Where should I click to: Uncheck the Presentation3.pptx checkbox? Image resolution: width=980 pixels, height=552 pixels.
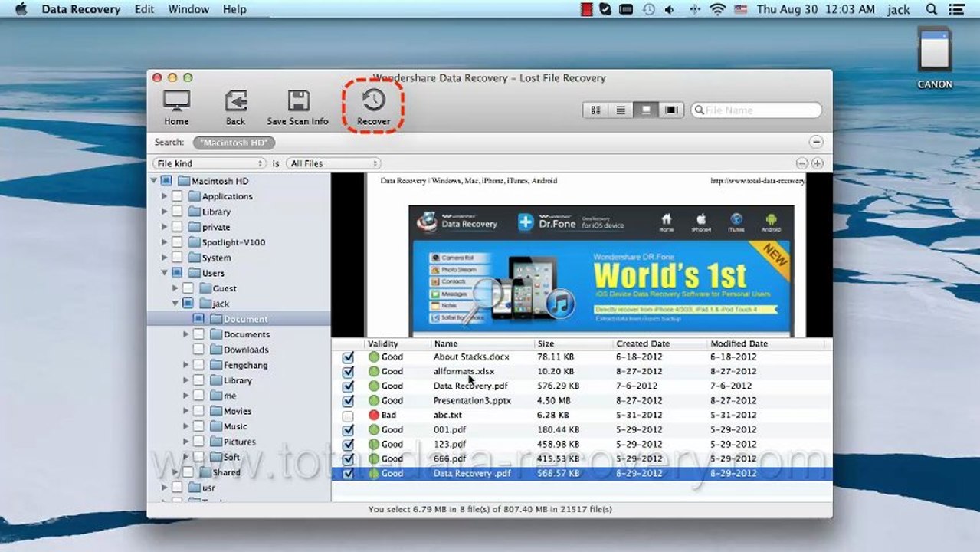click(348, 401)
